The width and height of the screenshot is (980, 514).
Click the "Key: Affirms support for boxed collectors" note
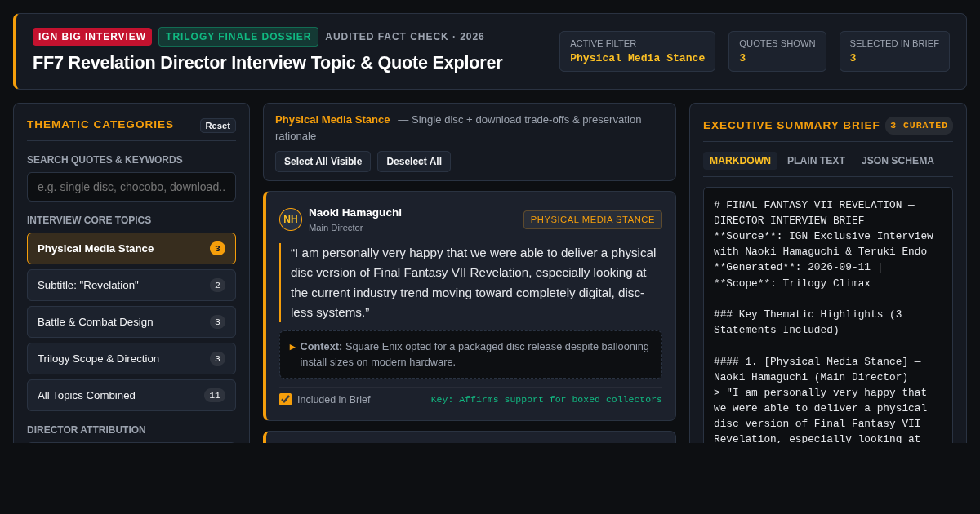coord(546,400)
